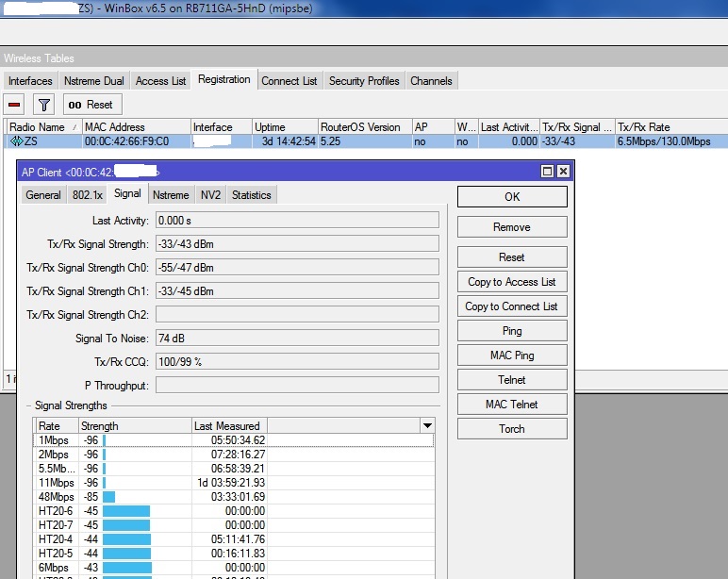Select the 6.5Mbps/130.0Mbps rate cell
This screenshot has height=579, width=728.
tap(670, 141)
